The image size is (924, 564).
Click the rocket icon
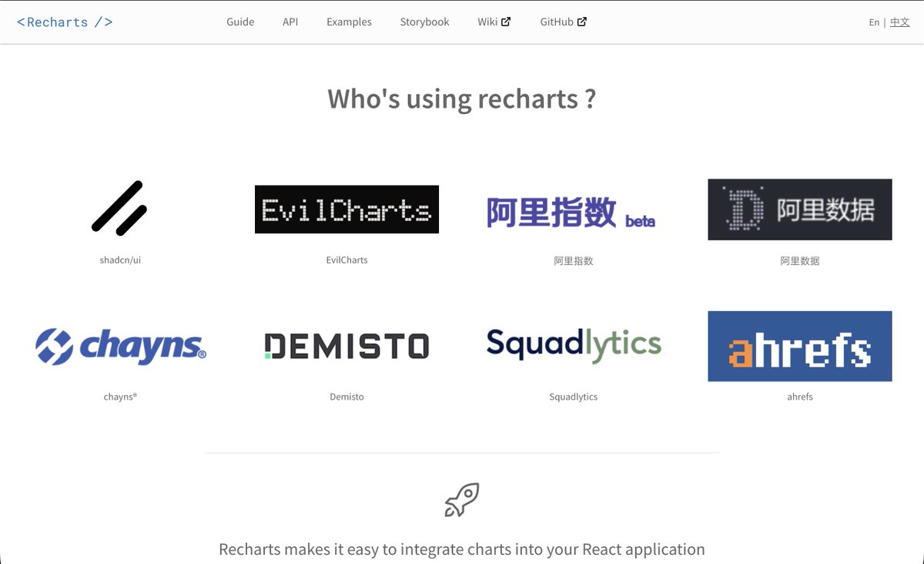point(462,500)
